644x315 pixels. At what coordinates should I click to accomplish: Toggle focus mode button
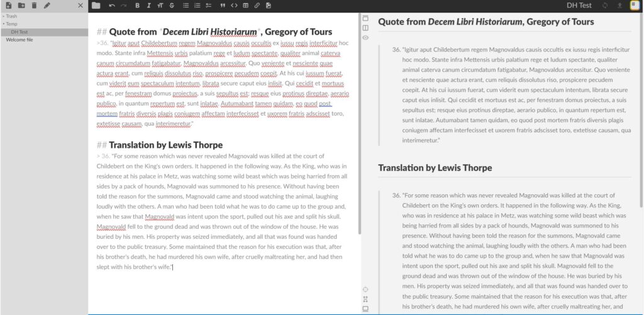point(365,299)
